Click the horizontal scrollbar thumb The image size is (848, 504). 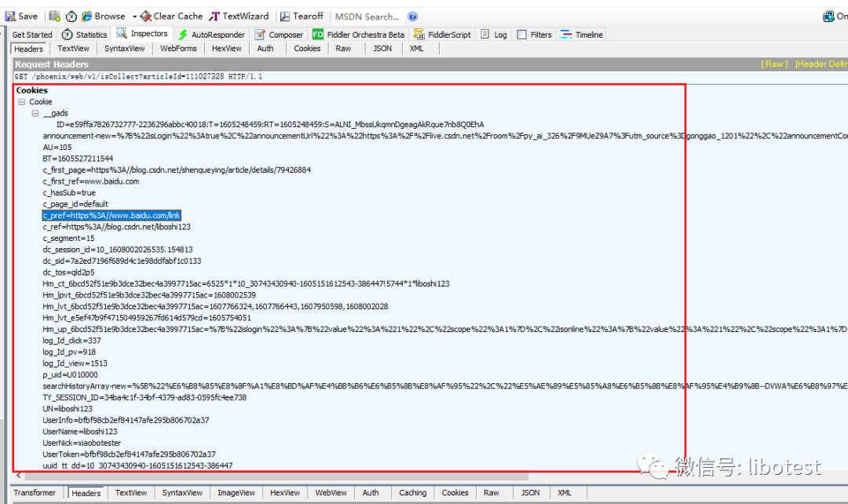[276, 477]
